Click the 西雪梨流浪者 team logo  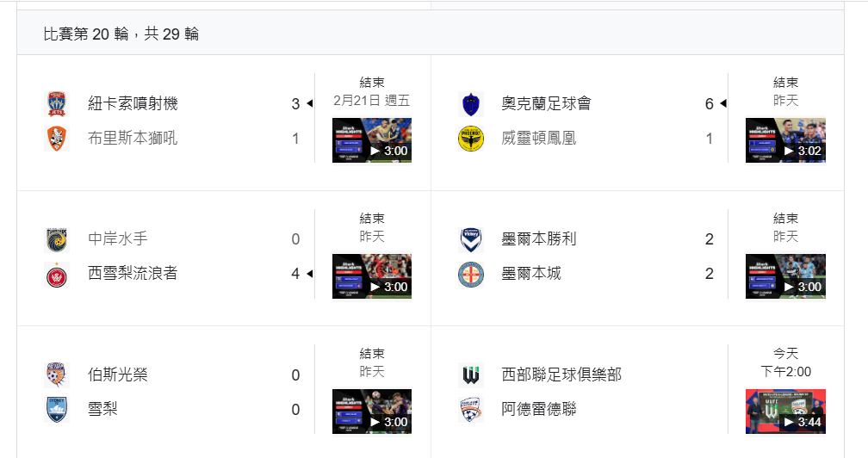tap(57, 274)
